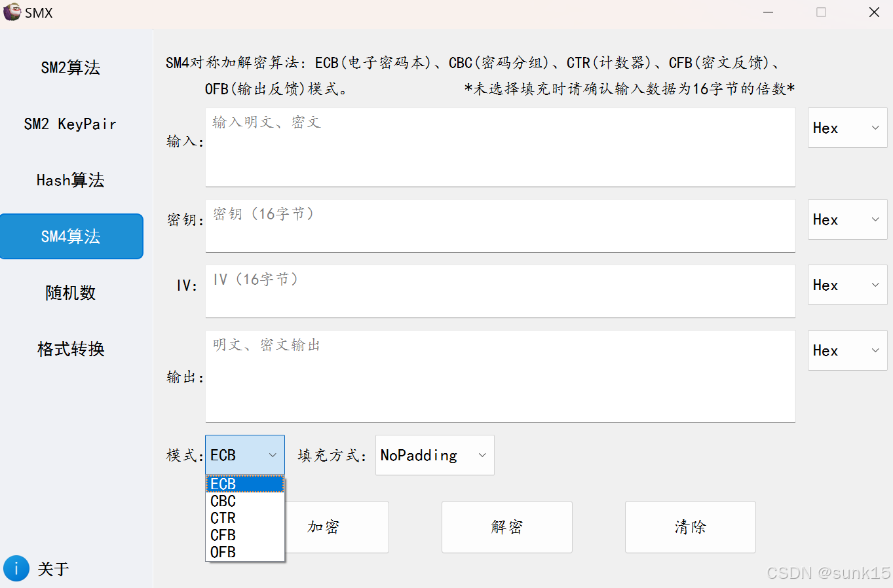Click the 清除 clear button
Image resolution: width=893 pixels, height=588 pixels.
click(x=690, y=526)
